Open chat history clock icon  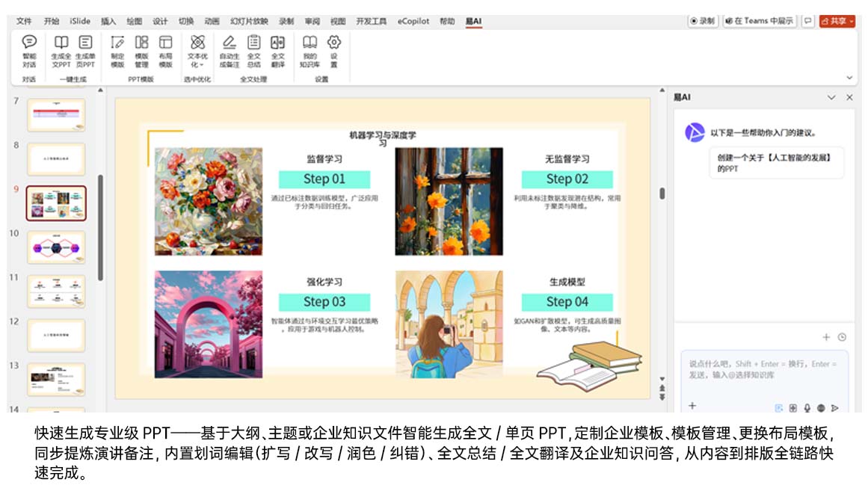pos(842,337)
